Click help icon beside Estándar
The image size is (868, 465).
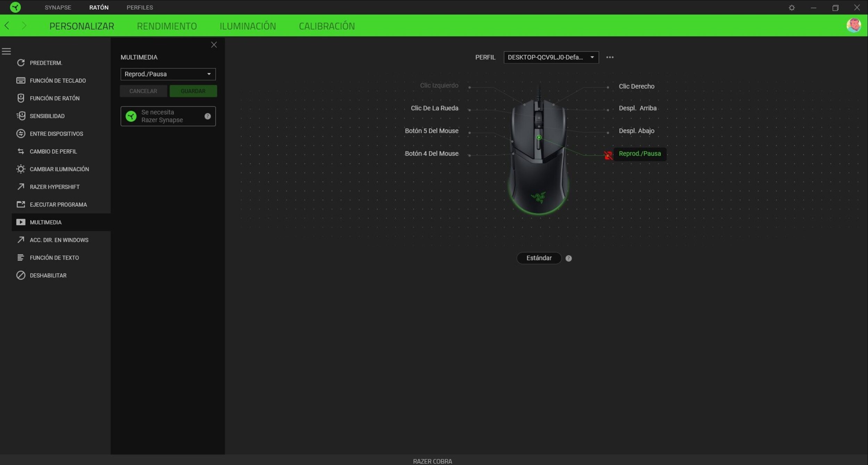(568, 258)
